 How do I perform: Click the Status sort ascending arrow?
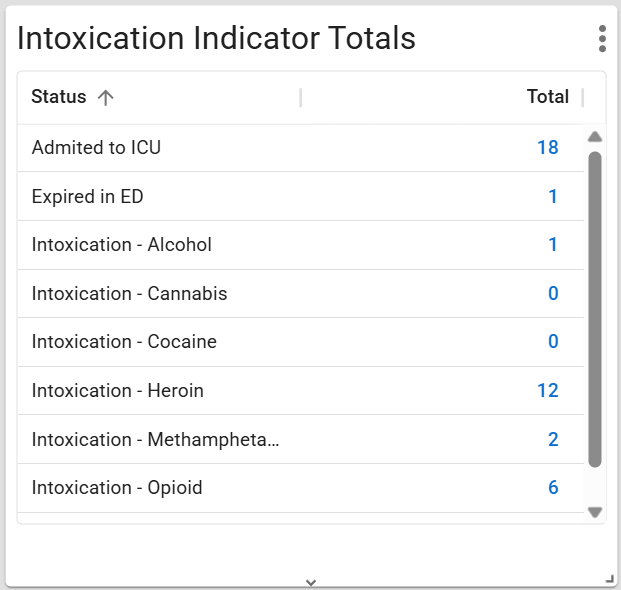pos(106,97)
